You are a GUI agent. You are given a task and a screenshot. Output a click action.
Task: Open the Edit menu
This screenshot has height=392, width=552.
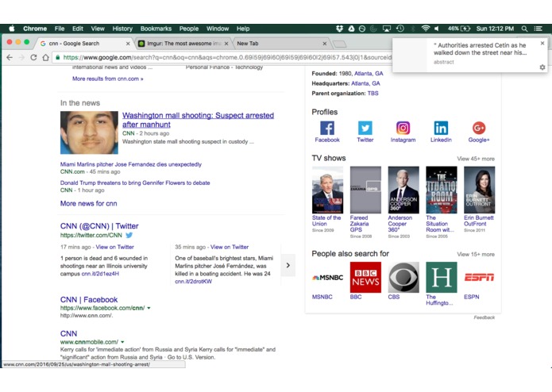[78, 29]
